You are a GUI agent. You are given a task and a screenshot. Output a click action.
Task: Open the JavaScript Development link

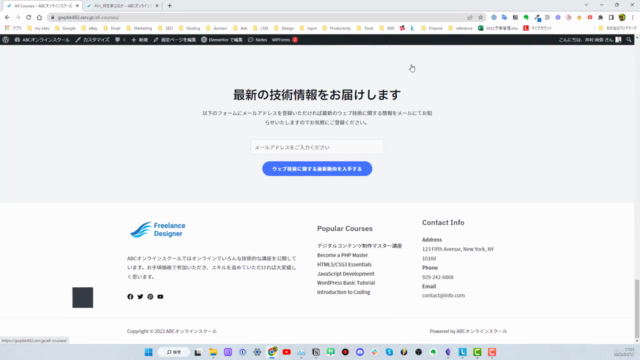tap(345, 274)
